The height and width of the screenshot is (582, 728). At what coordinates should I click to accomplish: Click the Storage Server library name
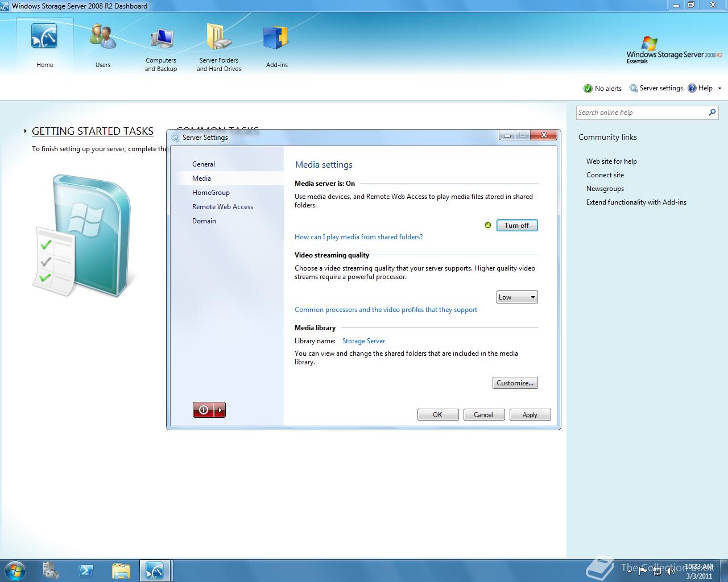(x=363, y=341)
